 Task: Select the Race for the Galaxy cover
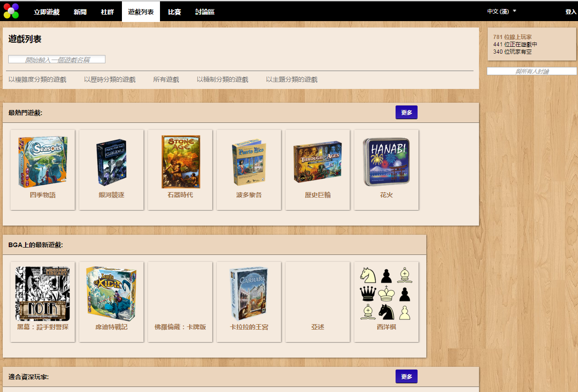coord(111,162)
